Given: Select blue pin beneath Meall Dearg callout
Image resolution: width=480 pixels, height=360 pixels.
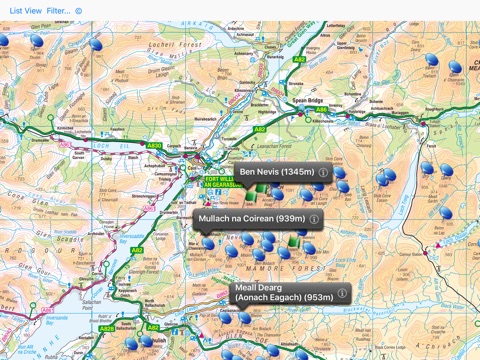Looking at the screenshot, I should click(244, 318).
